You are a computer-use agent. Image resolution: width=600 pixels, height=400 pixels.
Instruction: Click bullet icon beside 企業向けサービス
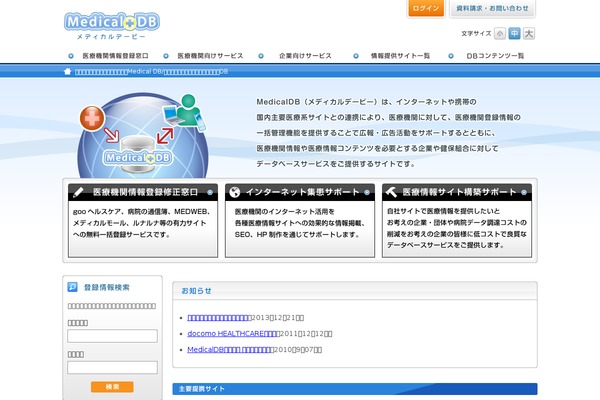[261, 56]
